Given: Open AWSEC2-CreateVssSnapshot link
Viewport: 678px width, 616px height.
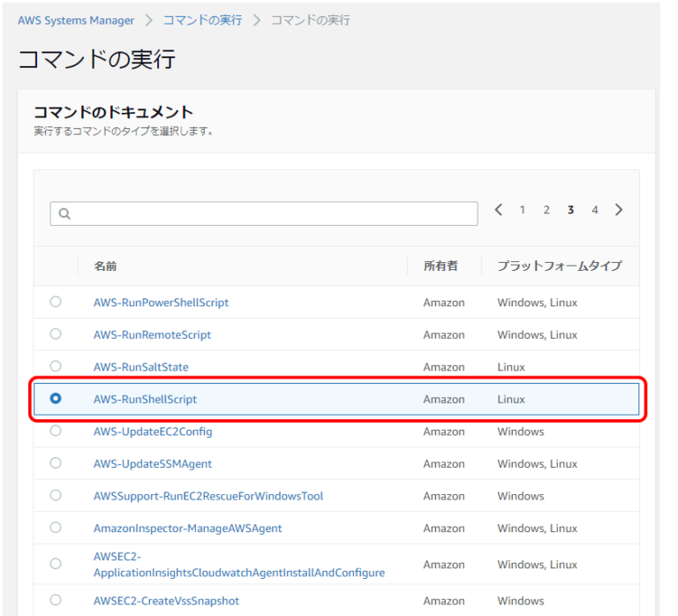Looking at the screenshot, I should point(167,601).
